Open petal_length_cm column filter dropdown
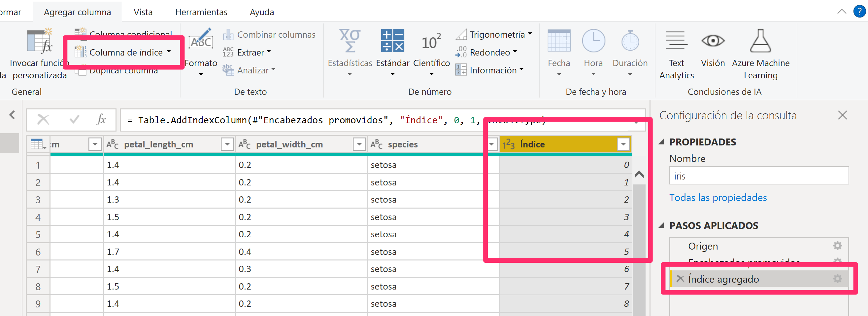 227,144
